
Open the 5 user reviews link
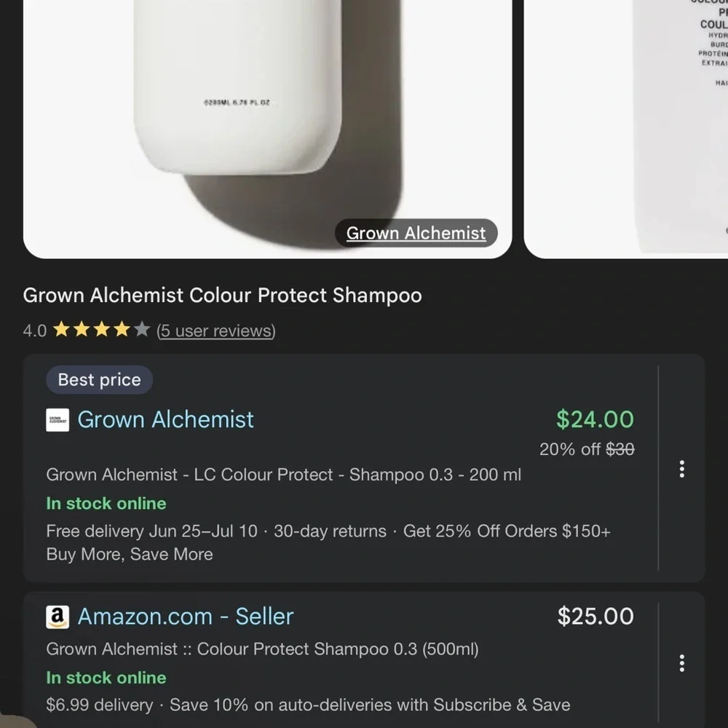(x=216, y=331)
